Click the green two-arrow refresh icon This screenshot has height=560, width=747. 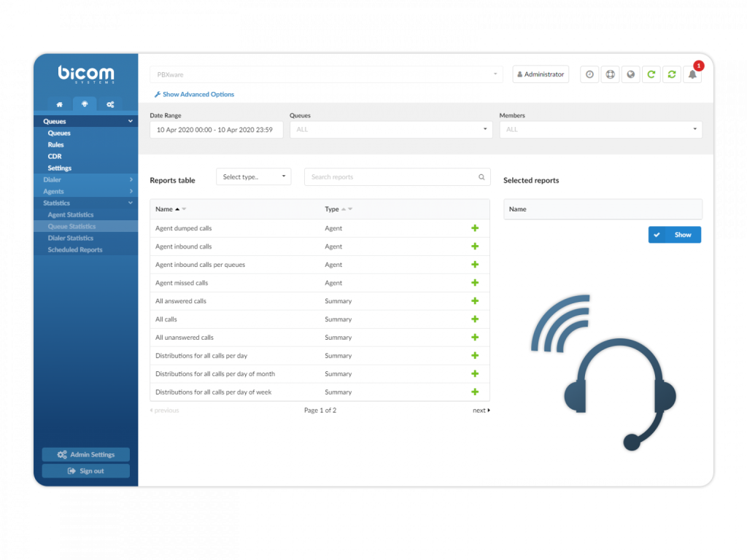[x=671, y=74]
